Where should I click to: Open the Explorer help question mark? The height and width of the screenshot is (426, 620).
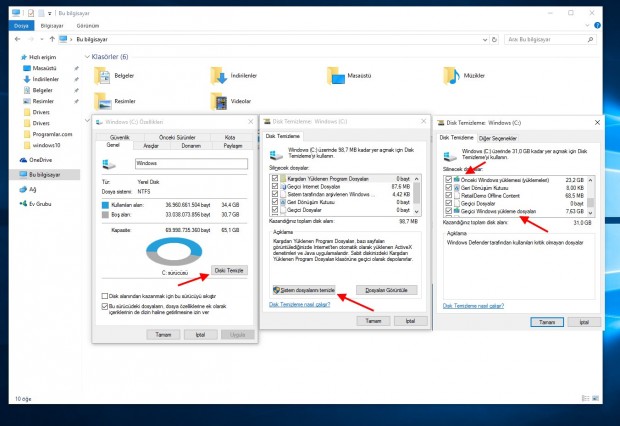click(597, 25)
